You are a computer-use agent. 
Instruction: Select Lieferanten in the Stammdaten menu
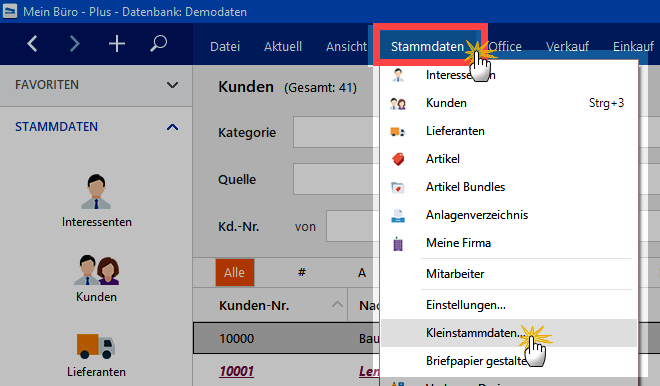509,131
